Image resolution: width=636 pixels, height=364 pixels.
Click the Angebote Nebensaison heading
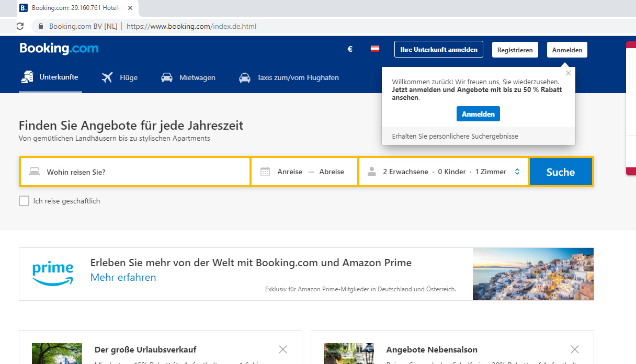[432, 349]
